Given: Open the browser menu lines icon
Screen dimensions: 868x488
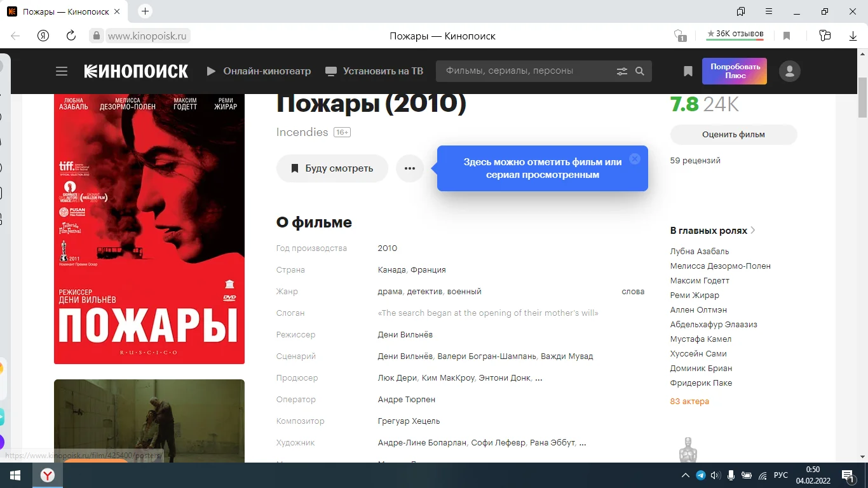Looking at the screenshot, I should tap(768, 11).
